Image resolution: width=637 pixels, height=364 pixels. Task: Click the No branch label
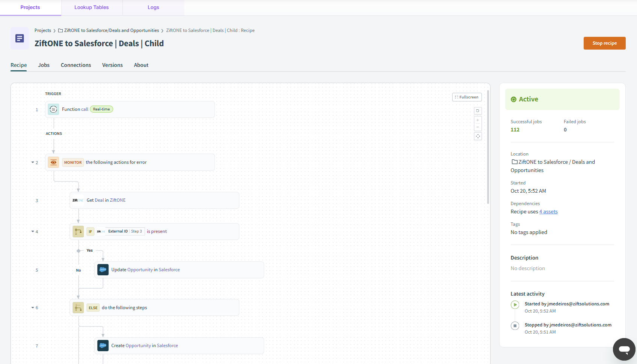pyautogui.click(x=78, y=270)
